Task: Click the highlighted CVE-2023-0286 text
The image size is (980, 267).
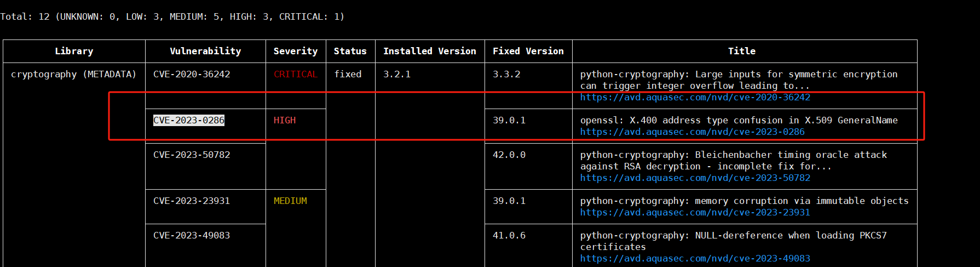Action: [x=188, y=121]
